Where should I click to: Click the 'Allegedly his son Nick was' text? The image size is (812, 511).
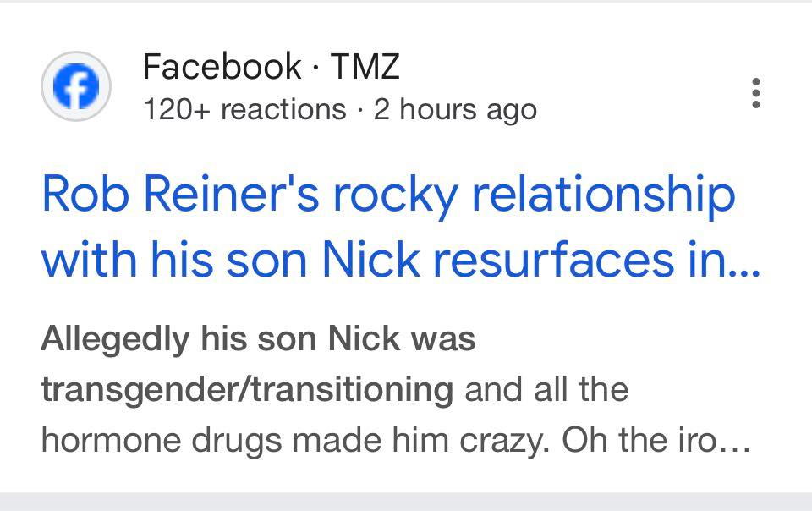click(258, 339)
